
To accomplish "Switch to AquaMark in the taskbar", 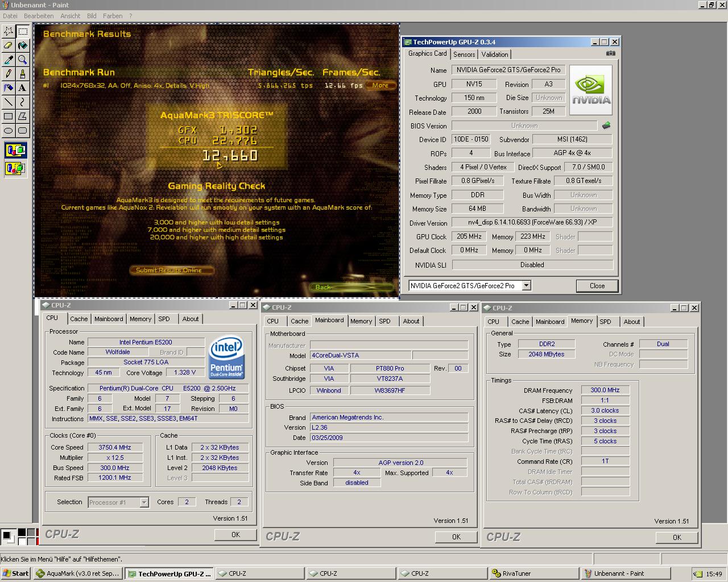I will tap(78, 573).
